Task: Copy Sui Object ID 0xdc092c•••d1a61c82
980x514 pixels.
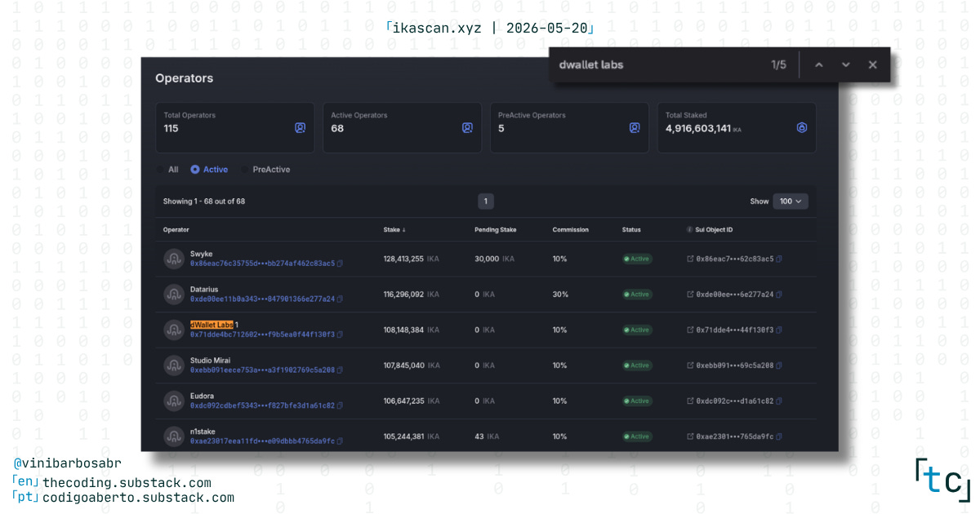Action: (779, 401)
